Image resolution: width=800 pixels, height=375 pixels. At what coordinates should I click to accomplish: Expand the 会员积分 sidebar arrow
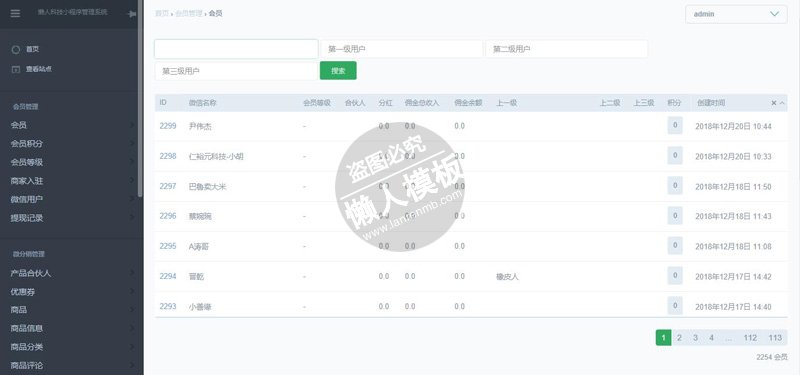[x=132, y=144]
